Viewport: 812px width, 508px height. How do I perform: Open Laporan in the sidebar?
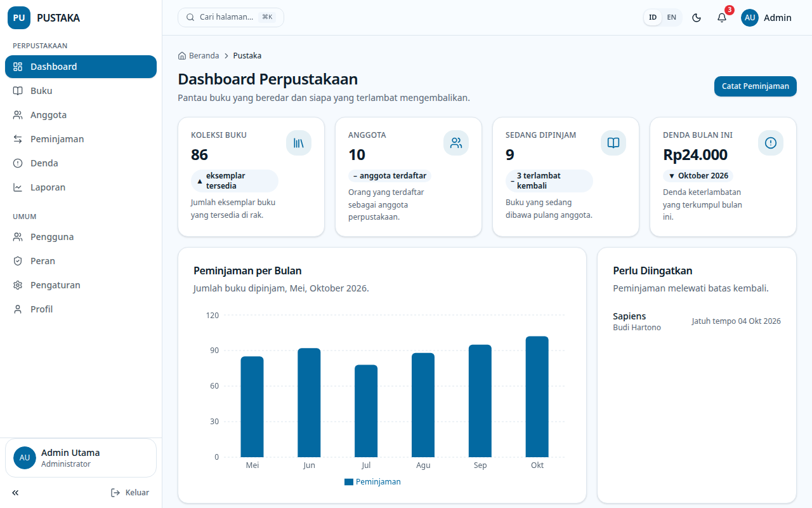(x=81, y=187)
